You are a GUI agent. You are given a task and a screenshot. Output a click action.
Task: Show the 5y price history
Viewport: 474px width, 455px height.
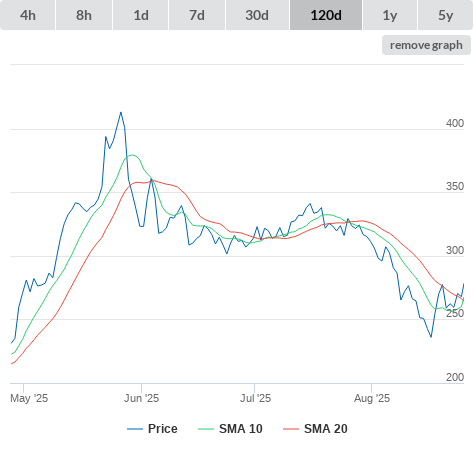click(445, 15)
